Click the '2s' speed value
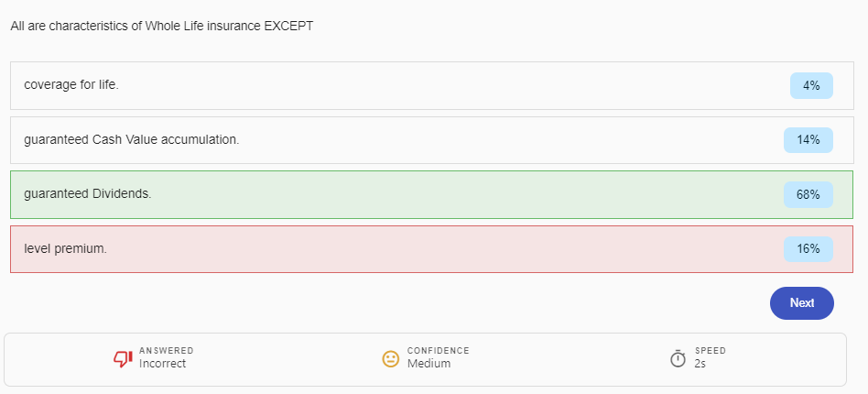 (700, 364)
